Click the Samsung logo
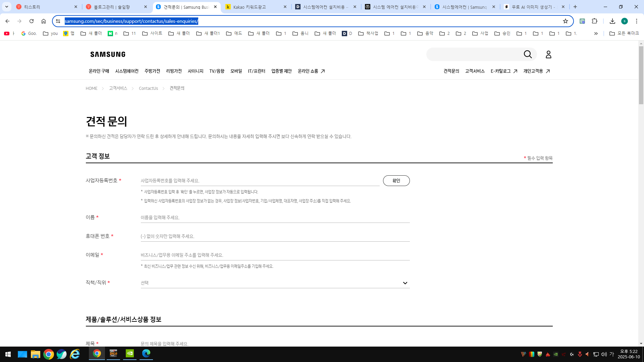 (108, 54)
